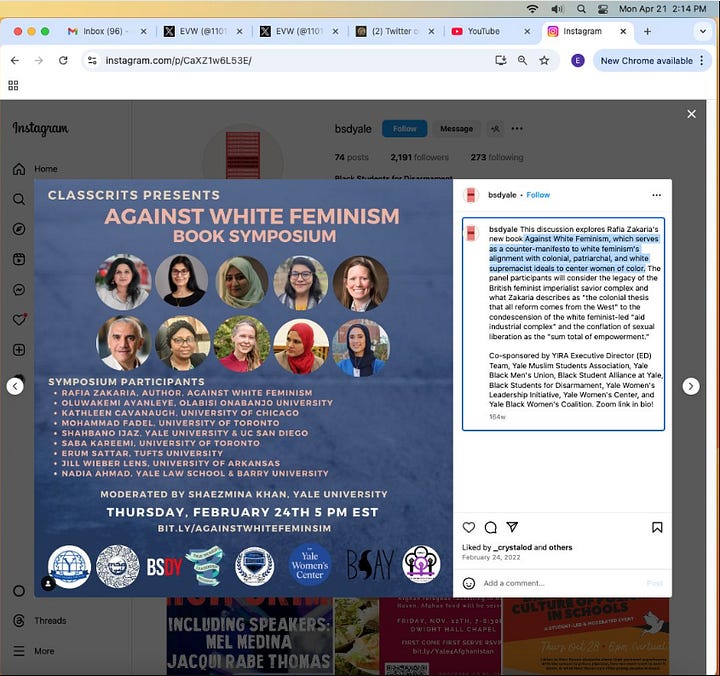Close the post overlay with X
Image resolution: width=720 pixels, height=676 pixels.
point(691,114)
